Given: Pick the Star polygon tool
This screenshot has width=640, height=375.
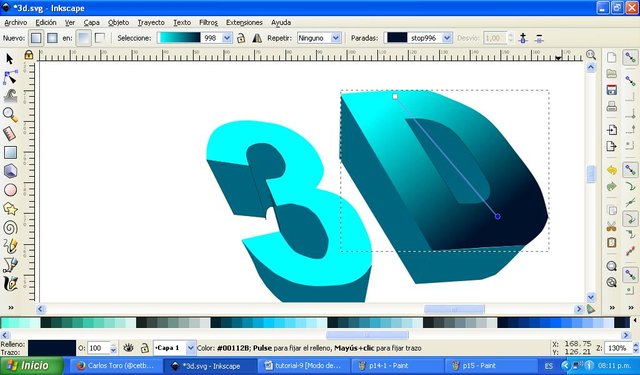Looking at the screenshot, I should pos(10,209).
